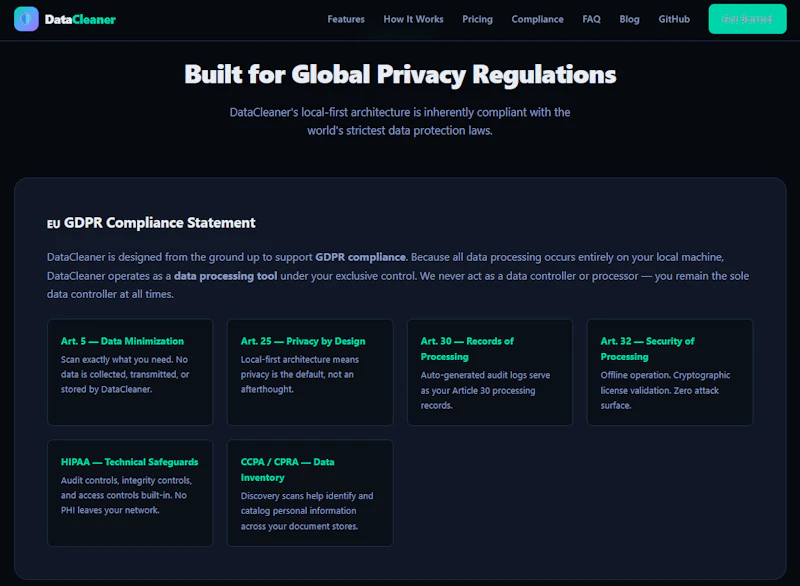Click the EU GDPR Compliance Statement heading

pos(151,223)
